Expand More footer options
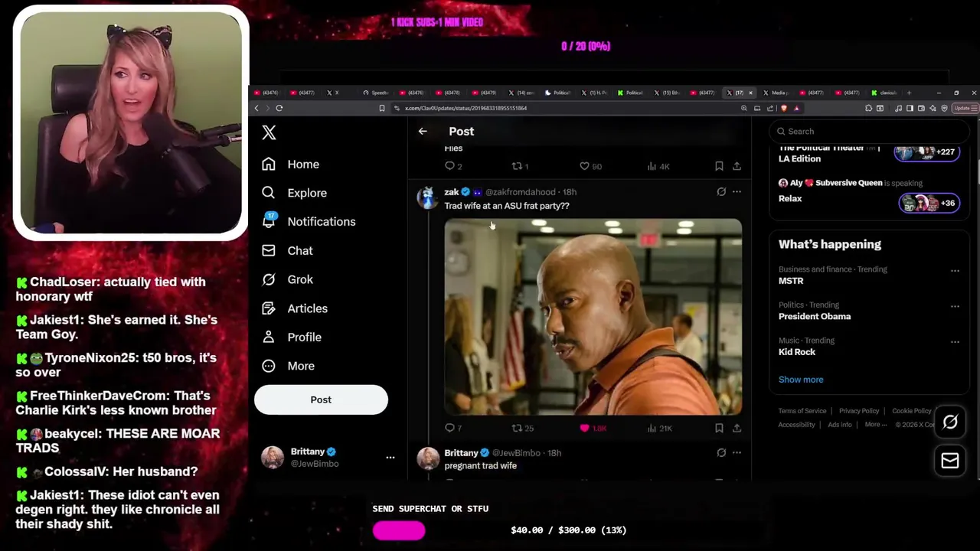Screen dimensions: 980x551 pos(876,425)
